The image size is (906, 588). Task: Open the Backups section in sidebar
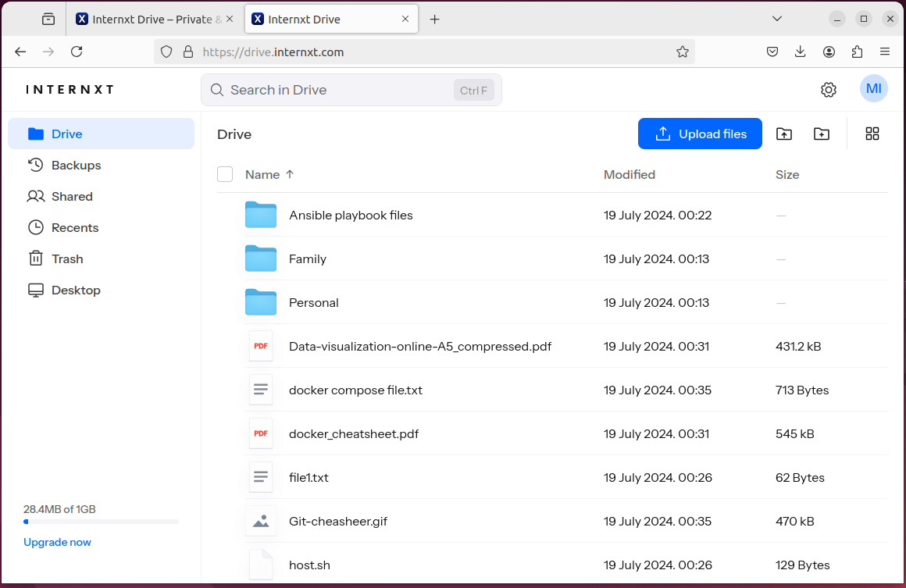[75, 165]
